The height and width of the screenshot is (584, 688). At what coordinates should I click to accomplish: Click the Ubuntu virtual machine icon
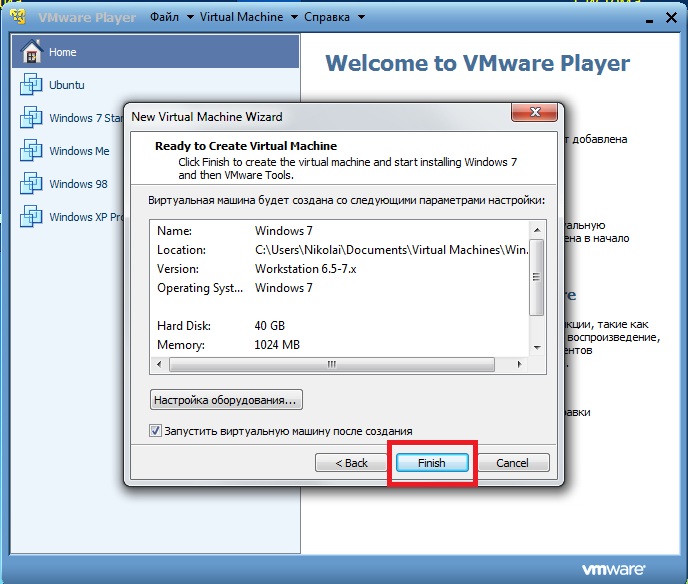[x=31, y=84]
